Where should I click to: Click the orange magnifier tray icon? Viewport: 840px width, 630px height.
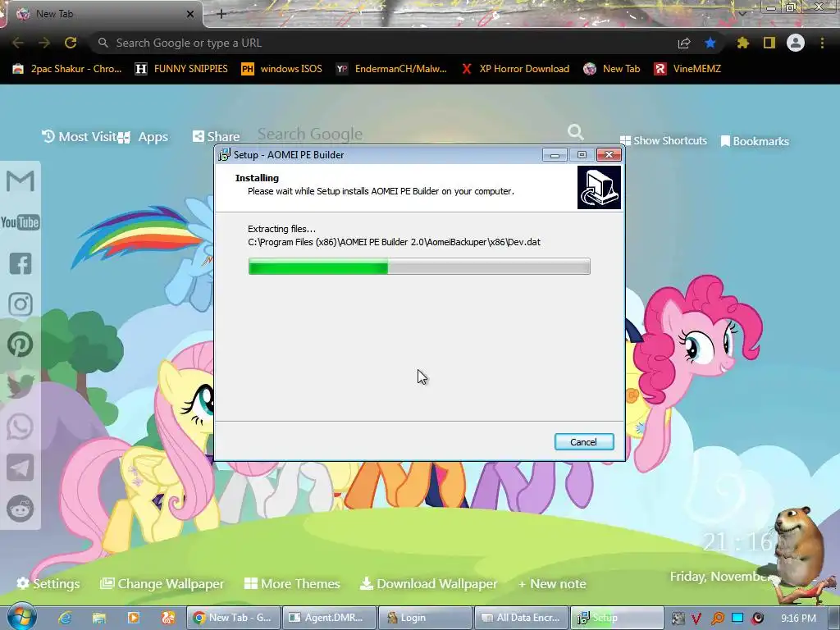point(717,619)
